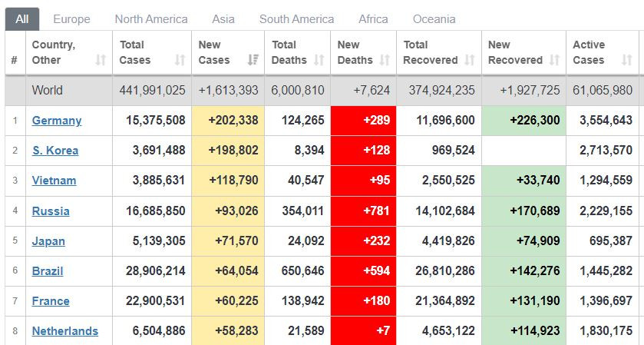The image size is (644, 345).
Task: Sort by Total Cases arrows icon
Action: tap(180, 61)
